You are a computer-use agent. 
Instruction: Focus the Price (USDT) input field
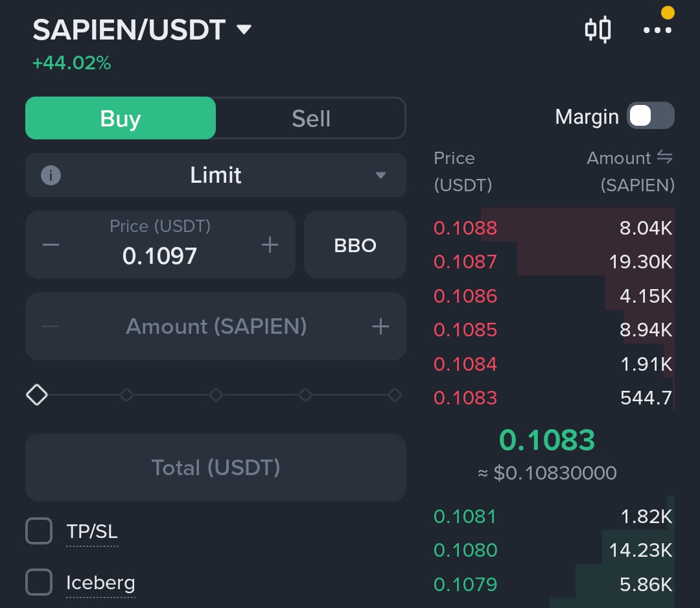[x=160, y=245]
